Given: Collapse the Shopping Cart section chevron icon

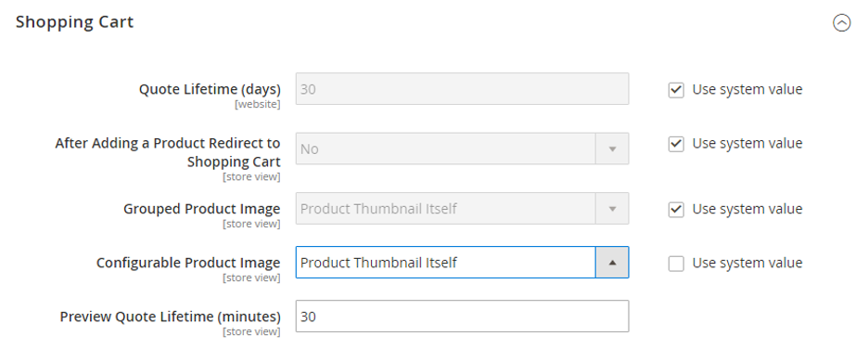Looking at the screenshot, I should (841, 22).
